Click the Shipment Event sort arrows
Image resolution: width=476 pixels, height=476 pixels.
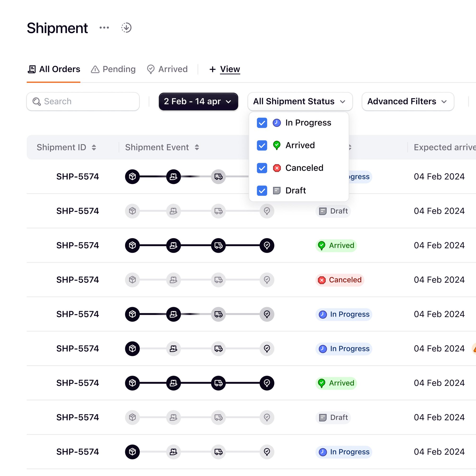coord(197,147)
